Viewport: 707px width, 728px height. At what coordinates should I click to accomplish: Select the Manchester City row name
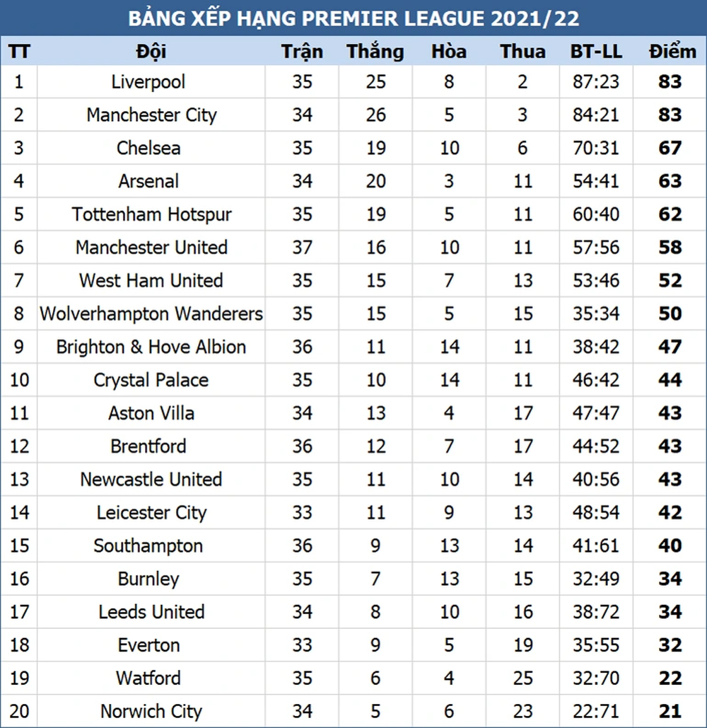coord(151,115)
